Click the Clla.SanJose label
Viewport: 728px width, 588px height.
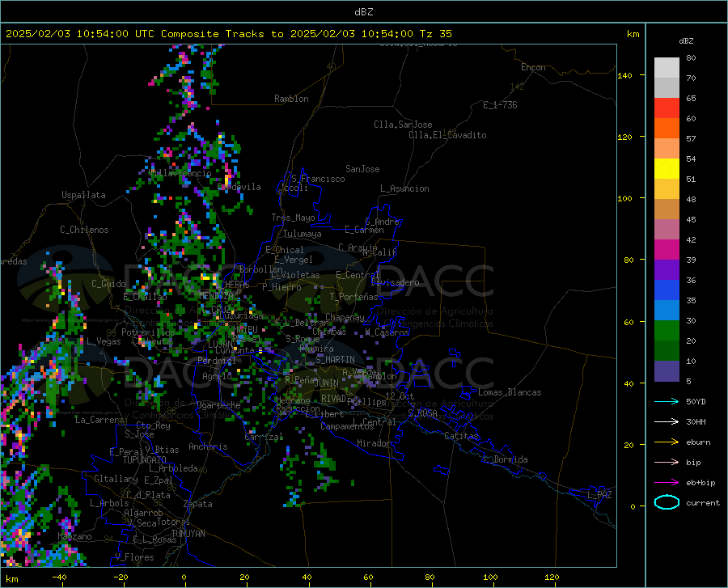click(x=403, y=125)
